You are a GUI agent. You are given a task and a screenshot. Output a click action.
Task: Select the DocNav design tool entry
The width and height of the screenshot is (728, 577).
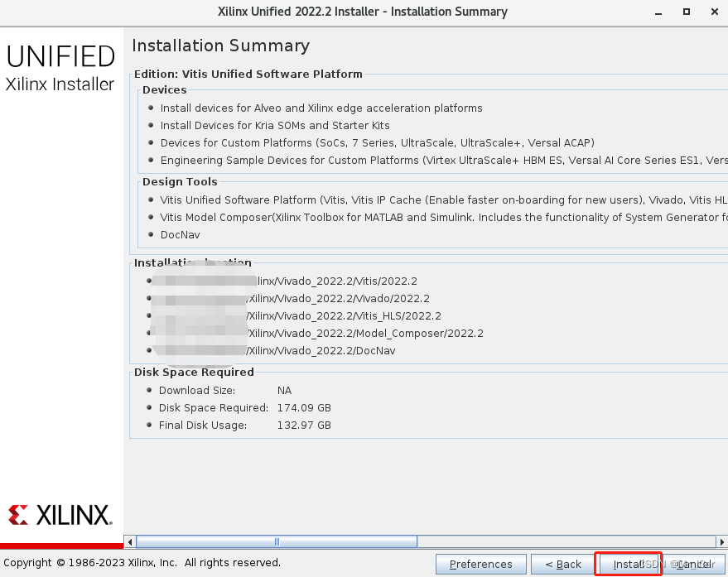181,235
